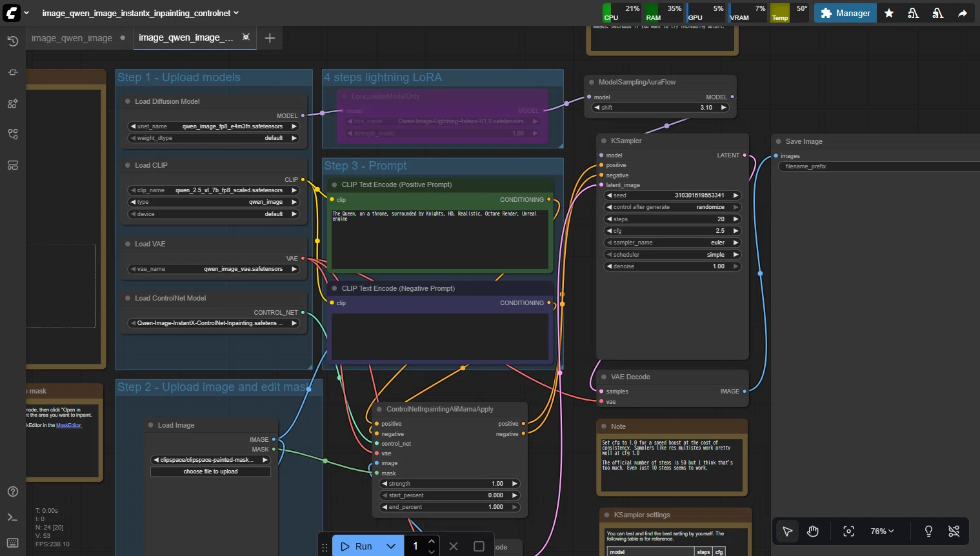Open the 76% zoom level dropdown

(x=882, y=531)
